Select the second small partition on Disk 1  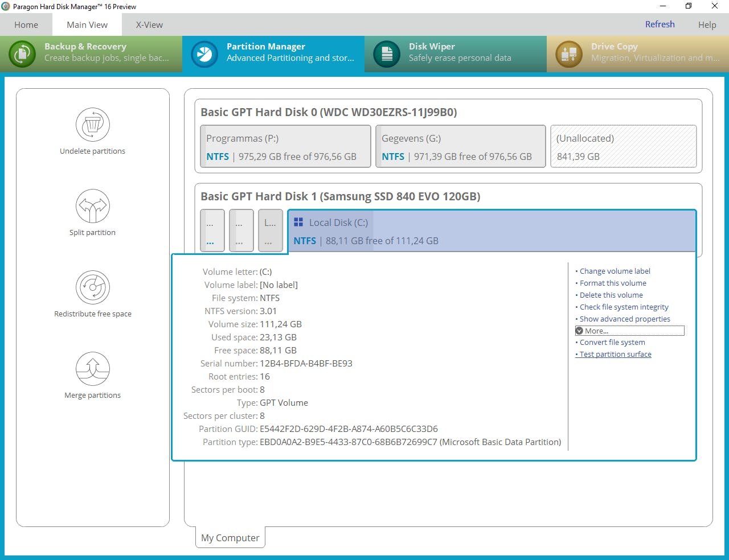[x=241, y=230]
